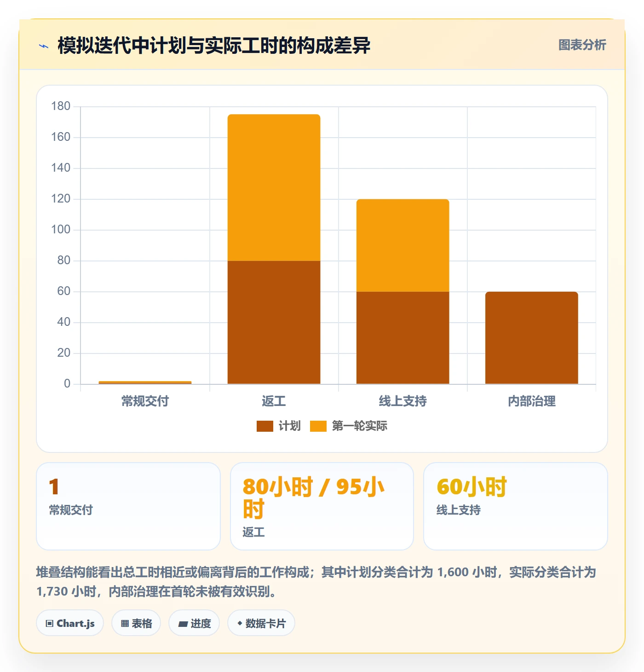Toggle the 计划 legend color swatch
The height and width of the screenshot is (672, 644).
coord(265,426)
